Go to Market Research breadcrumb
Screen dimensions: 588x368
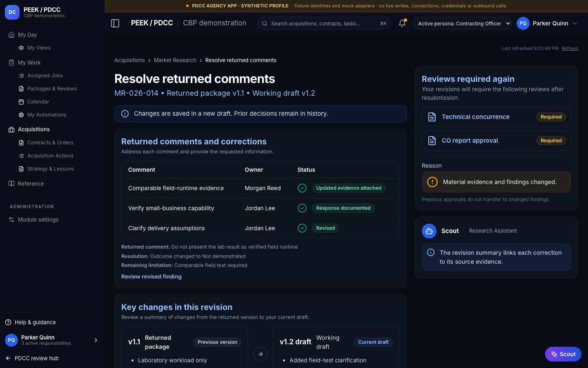click(x=175, y=60)
